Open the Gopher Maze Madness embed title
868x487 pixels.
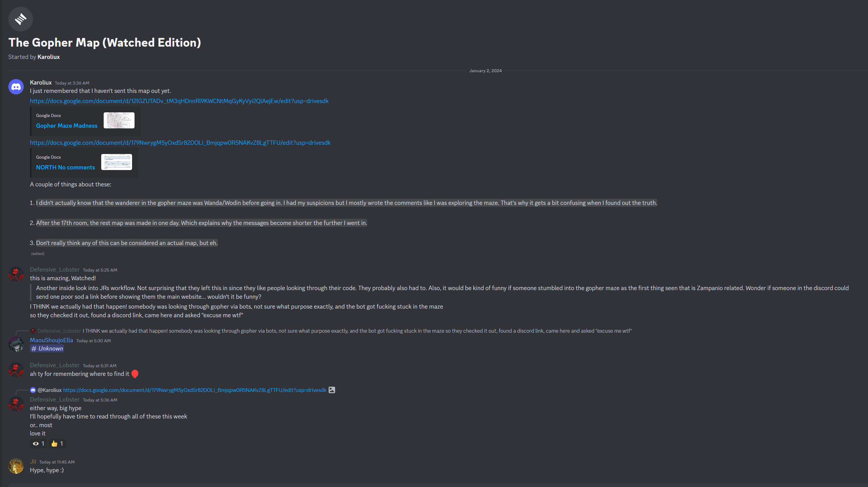[x=67, y=126]
